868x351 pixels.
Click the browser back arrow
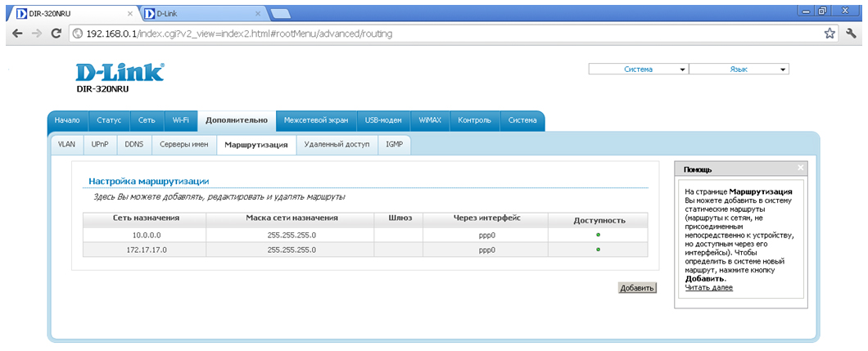click(x=16, y=34)
